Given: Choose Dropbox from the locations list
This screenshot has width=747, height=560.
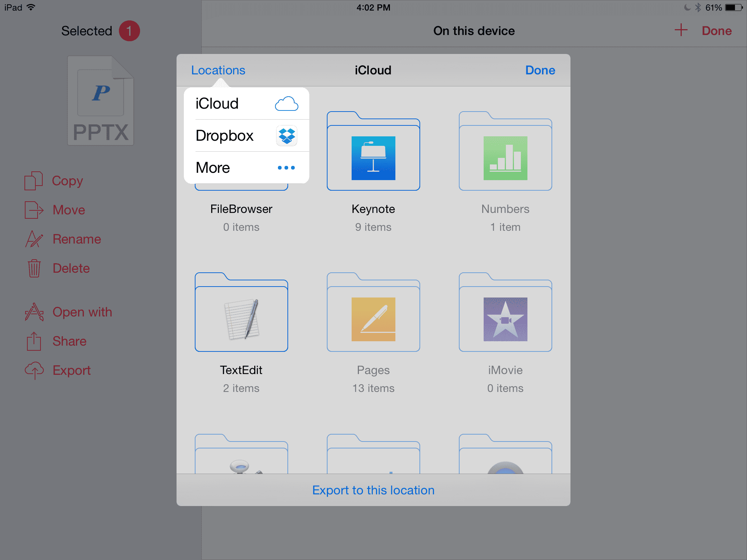Looking at the screenshot, I should [x=247, y=136].
